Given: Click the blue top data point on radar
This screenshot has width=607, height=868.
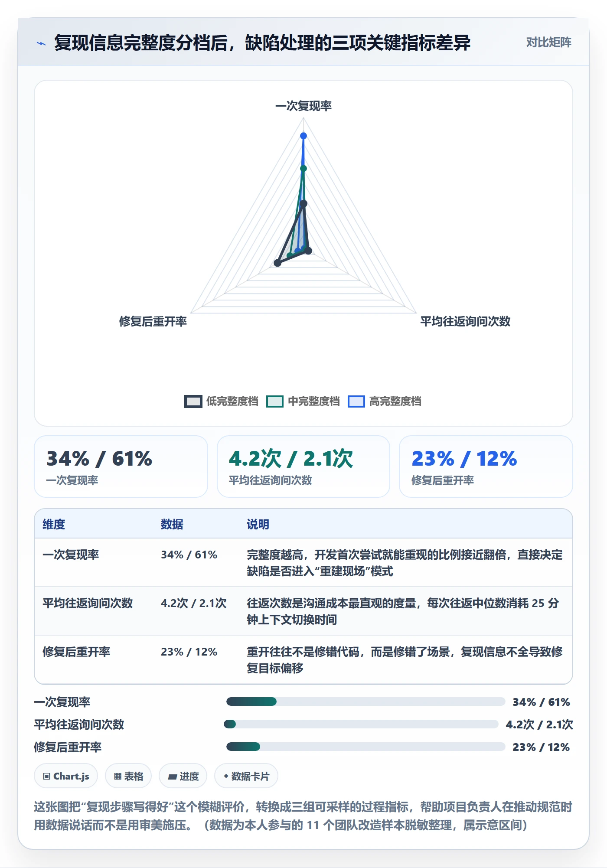Looking at the screenshot, I should tap(303, 136).
